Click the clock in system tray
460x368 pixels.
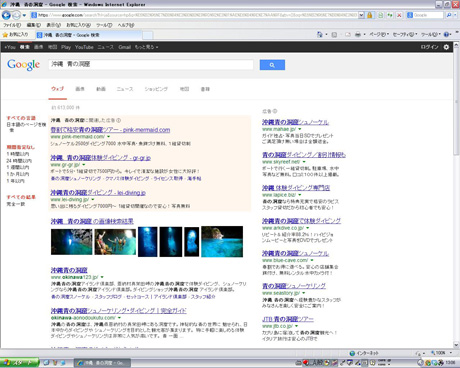coord(450,362)
